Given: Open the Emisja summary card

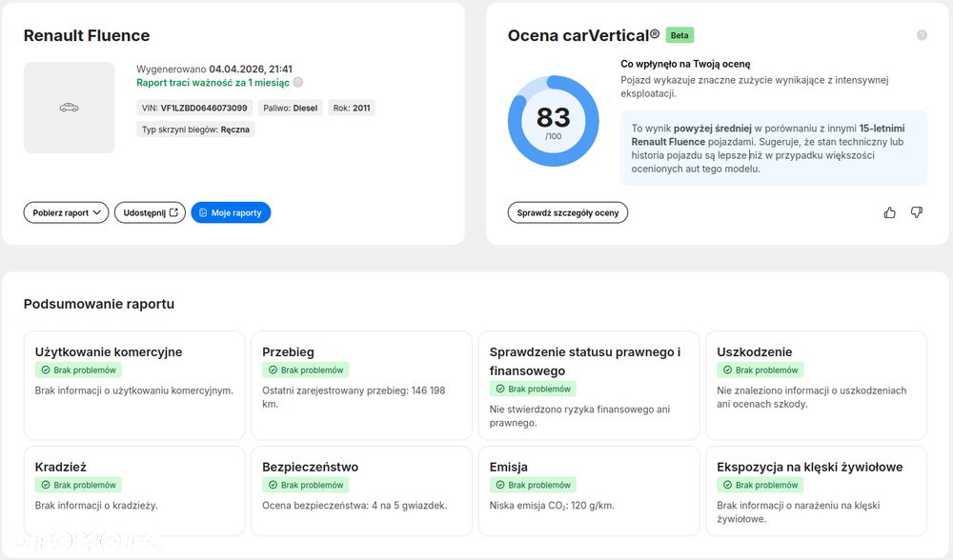Looking at the screenshot, I should [589, 490].
